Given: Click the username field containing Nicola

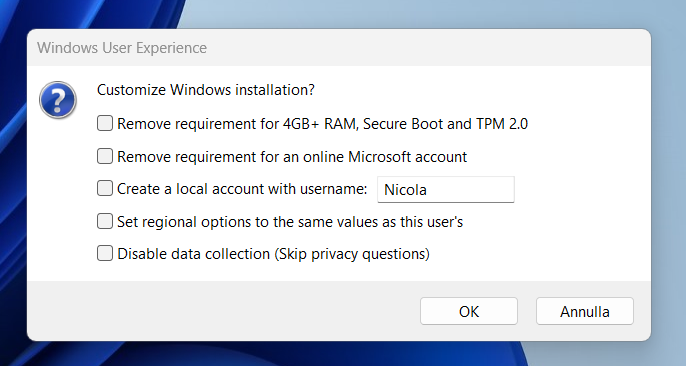Looking at the screenshot, I should point(446,189).
